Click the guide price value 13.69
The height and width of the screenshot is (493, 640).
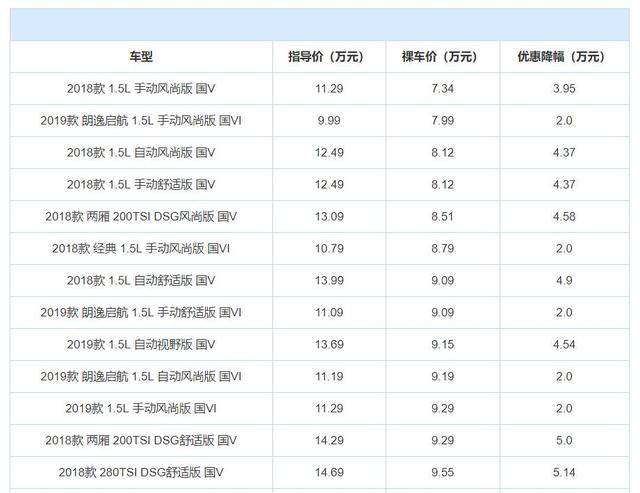coord(329,344)
